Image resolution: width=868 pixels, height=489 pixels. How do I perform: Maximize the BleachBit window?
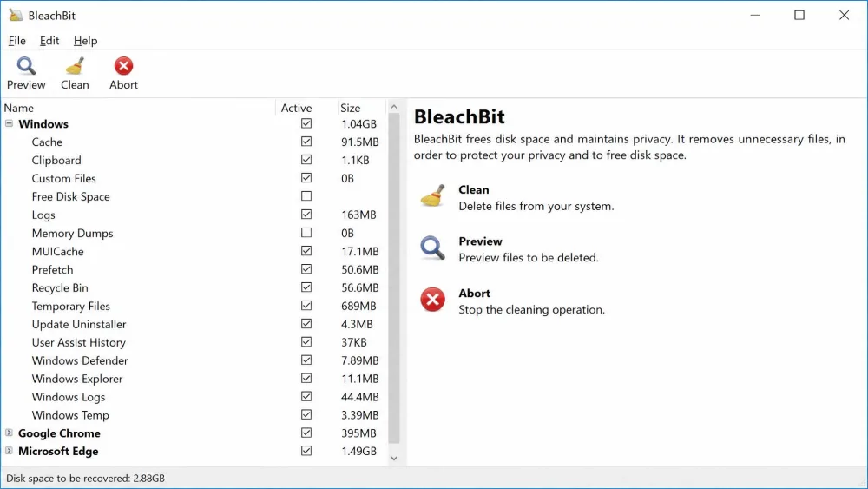click(799, 15)
